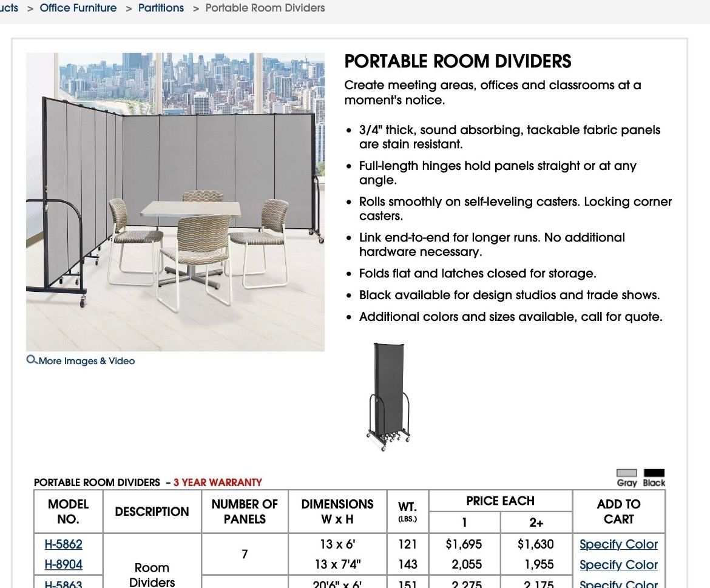Image resolution: width=710 pixels, height=588 pixels.
Task: Open the More Images & Video link
Action: click(87, 361)
